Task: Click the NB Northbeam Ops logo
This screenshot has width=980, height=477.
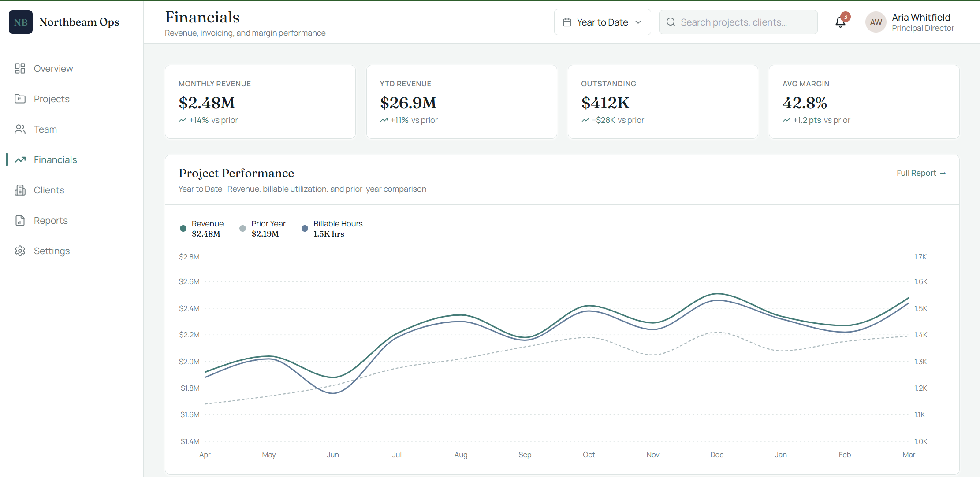Action: 21,22
